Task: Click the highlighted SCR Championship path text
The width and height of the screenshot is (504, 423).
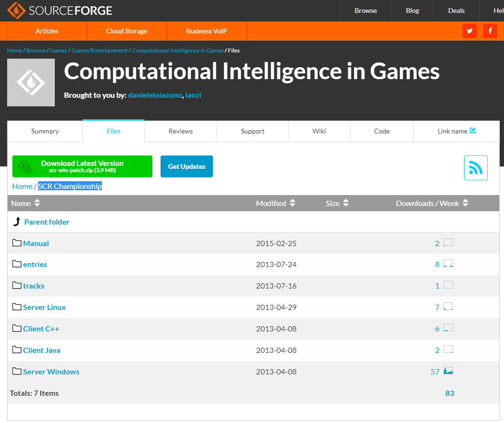Action: pos(70,186)
